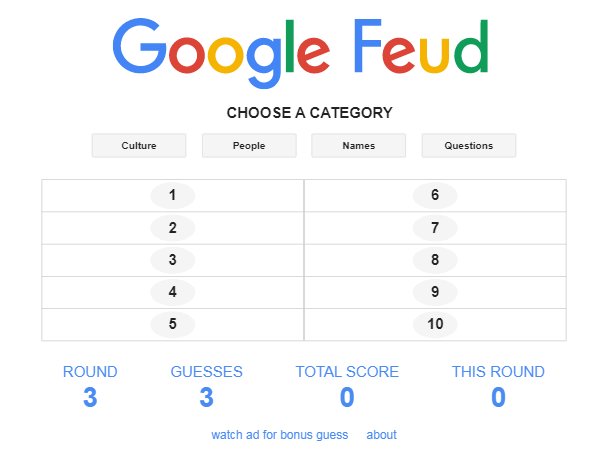Choose the Culture category
Viewport: 606px width, 467px height.
(139, 146)
